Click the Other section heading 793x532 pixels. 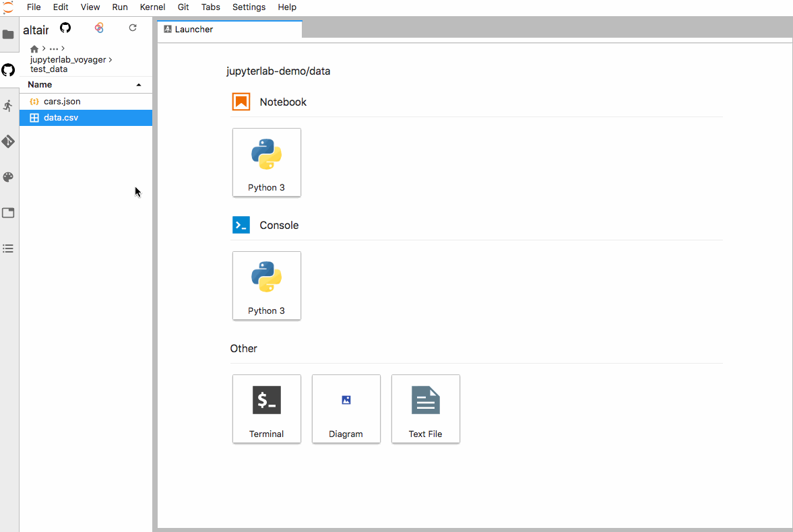(243, 348)
